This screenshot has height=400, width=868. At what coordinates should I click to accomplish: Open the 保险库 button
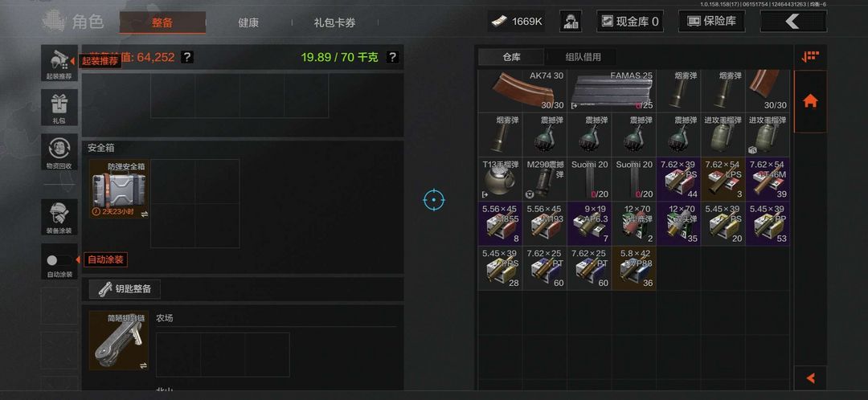(711, 22)
